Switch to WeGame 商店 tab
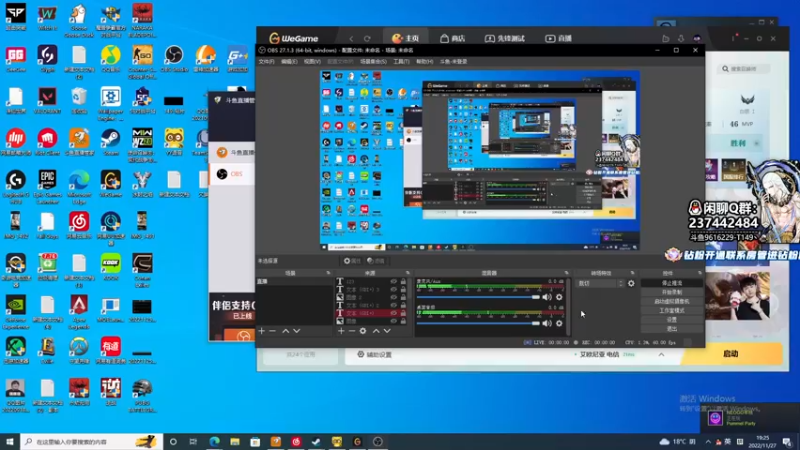Viewport: 800px width, 450px height. coord(453,38)
